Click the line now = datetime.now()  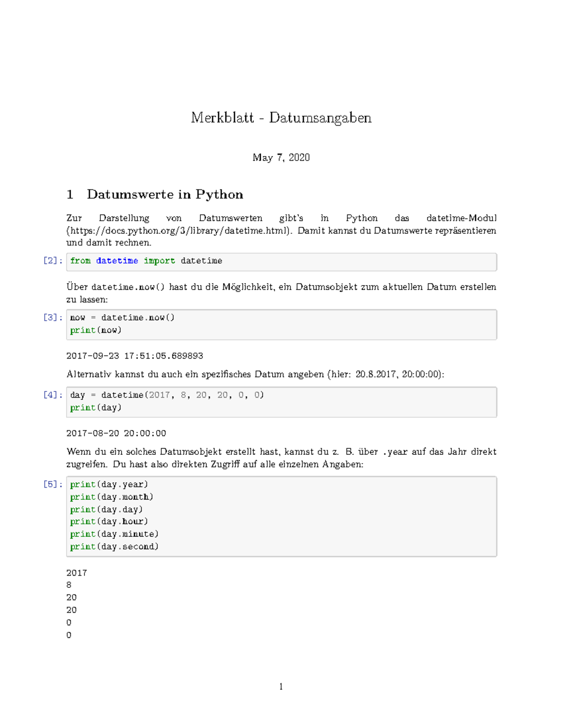pyautogui.click(x=122, y=317)
